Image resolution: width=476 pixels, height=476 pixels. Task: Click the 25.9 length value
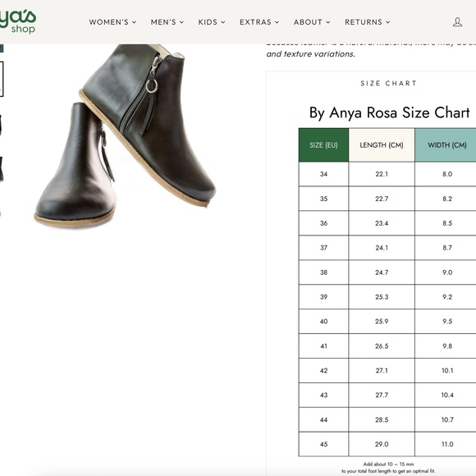382,321
